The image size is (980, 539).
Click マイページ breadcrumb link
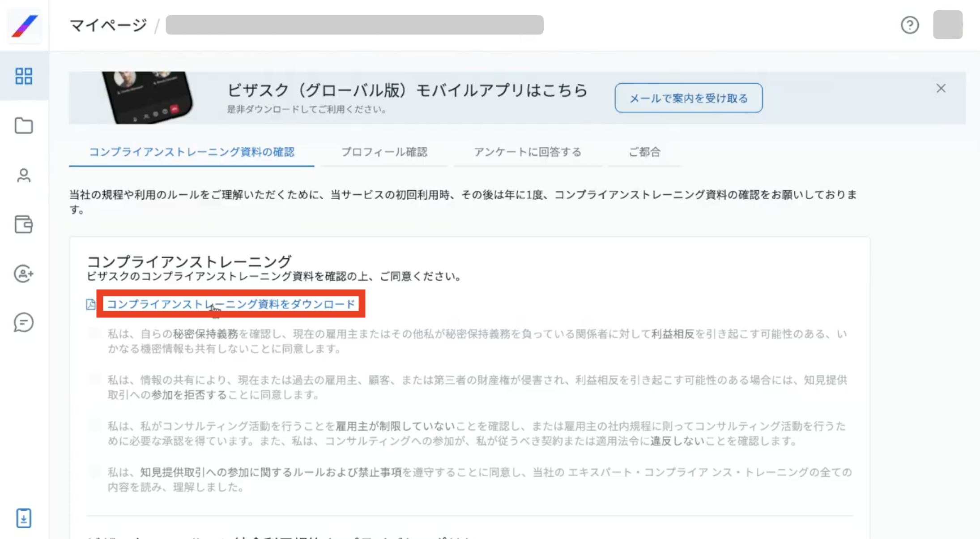tap(108, 25)
